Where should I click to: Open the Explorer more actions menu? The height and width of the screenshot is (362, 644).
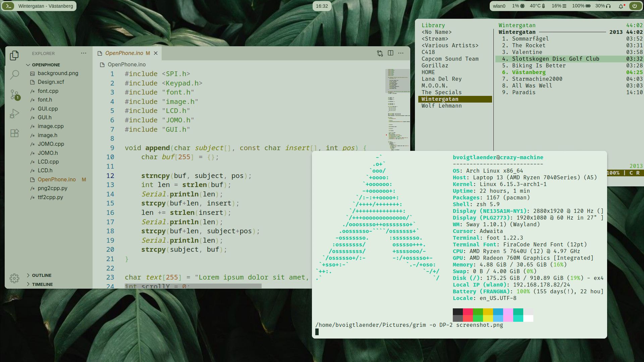[x=84, y=53]
